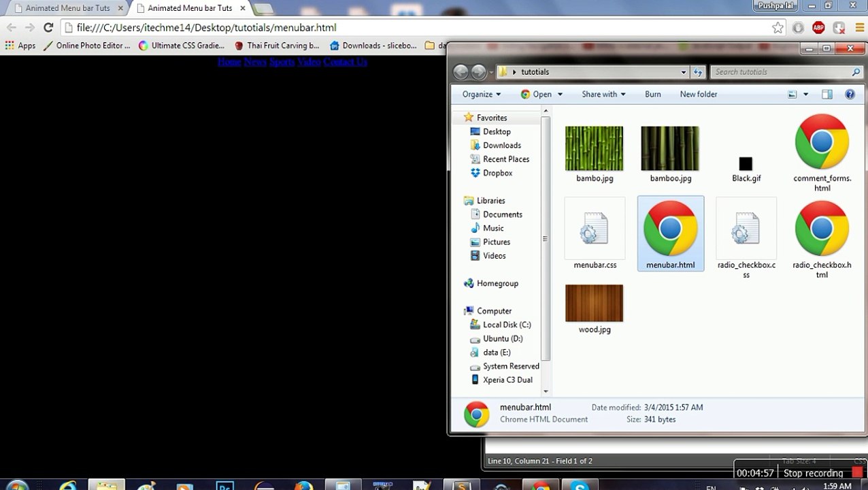
Task: Open the AdBlock Plus extension icon
Action: [x=818, y=28]
